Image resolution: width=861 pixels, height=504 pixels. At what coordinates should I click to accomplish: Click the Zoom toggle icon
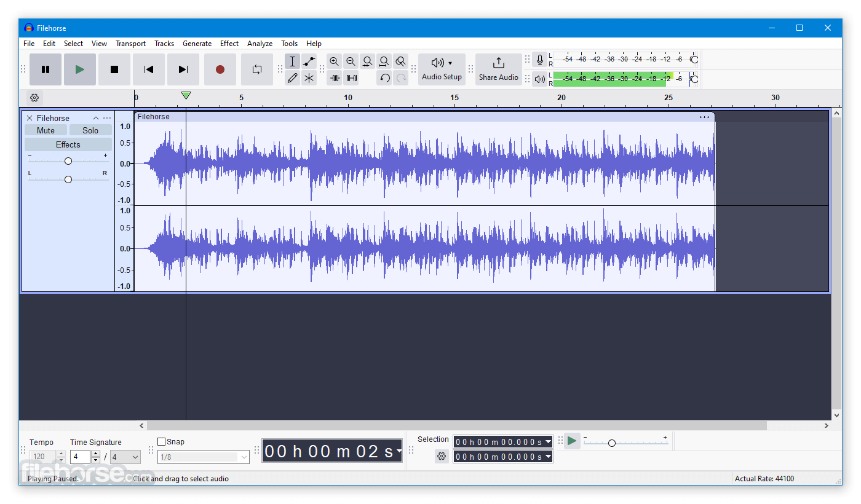[x=400, y=61]
